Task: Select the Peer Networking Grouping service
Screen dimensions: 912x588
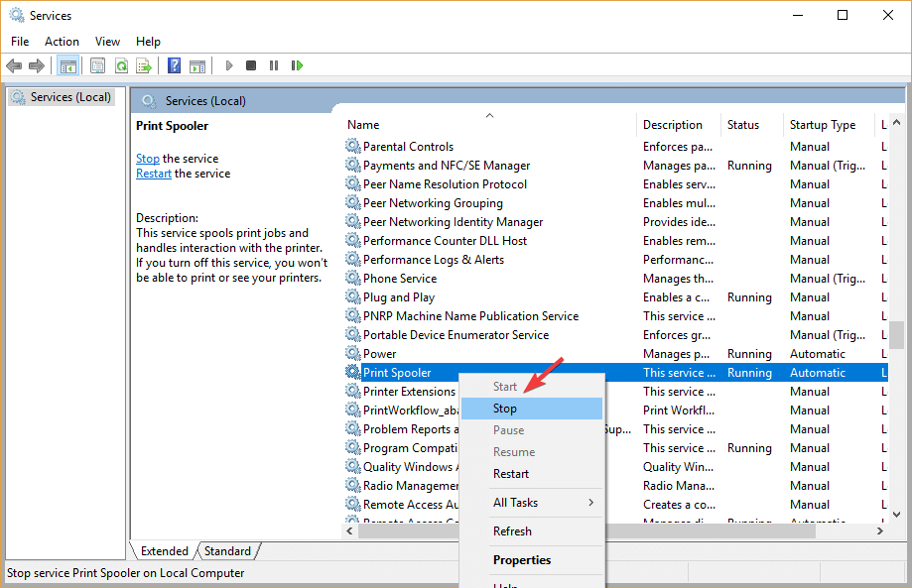Action: tap(433, 203)
